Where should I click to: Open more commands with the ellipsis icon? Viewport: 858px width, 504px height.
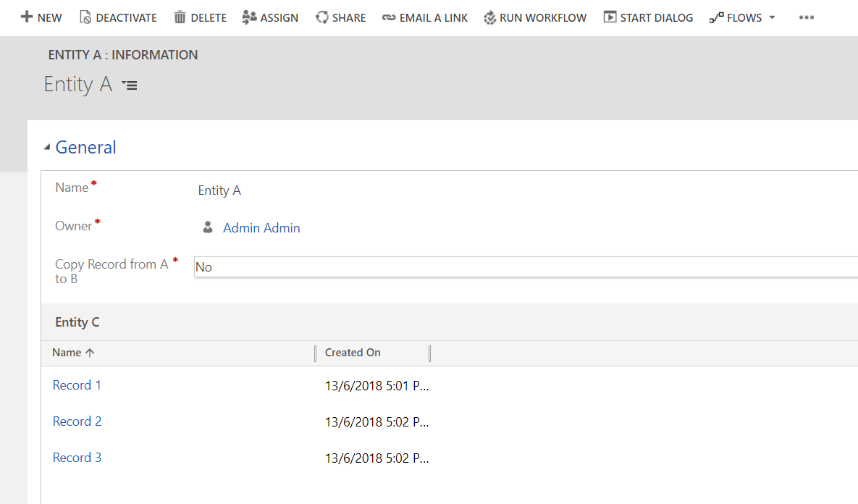(806, 17)
